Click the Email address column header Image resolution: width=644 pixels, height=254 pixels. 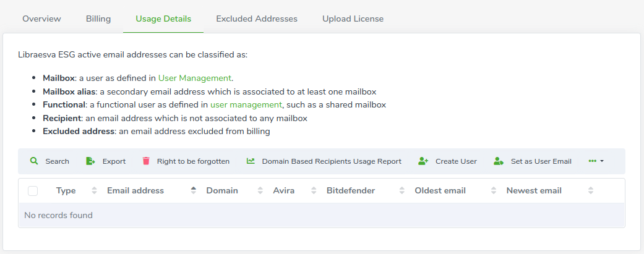(135, 190)
